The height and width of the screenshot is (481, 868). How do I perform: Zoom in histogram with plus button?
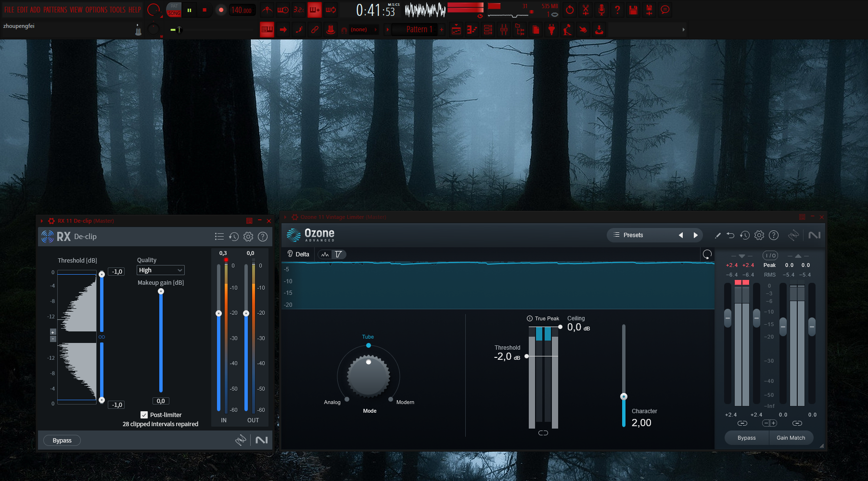click(53, 332)
